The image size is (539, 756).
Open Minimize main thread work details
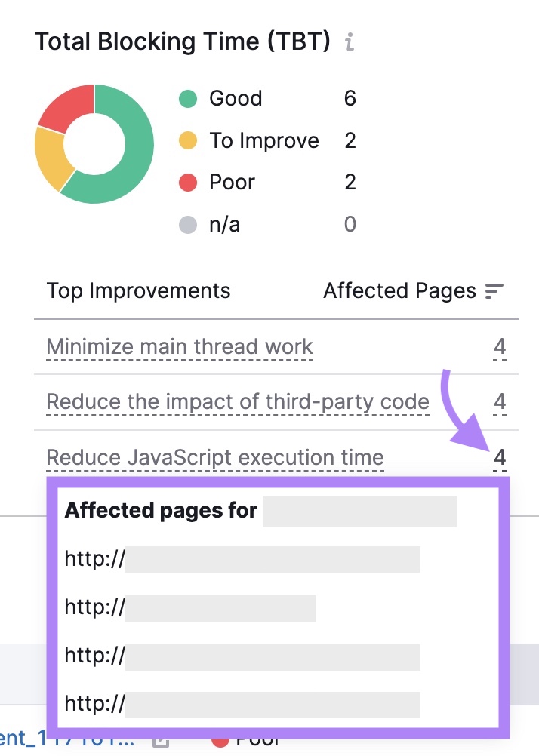179,346
